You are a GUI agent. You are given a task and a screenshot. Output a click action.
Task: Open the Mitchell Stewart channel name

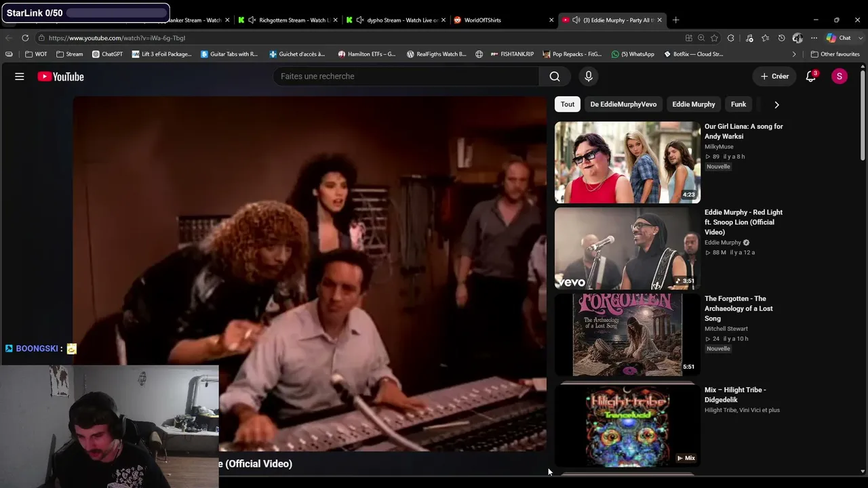pyautogui.click(x=726, y=329)
